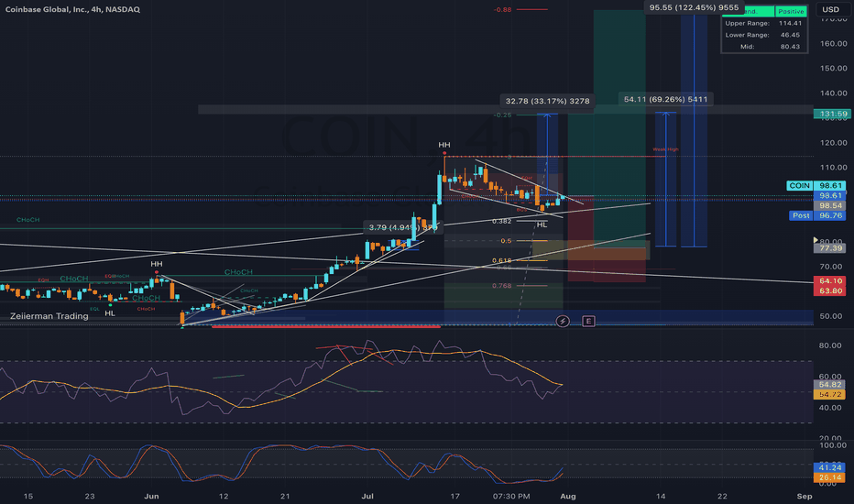Click the lightning bolt event icon

[563, 321]
